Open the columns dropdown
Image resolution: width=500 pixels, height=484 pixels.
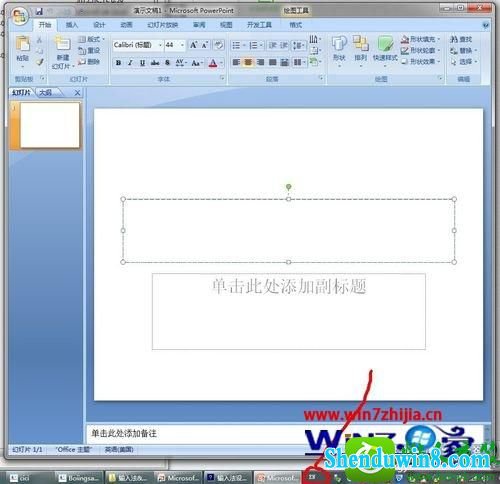tap(299, 62)
